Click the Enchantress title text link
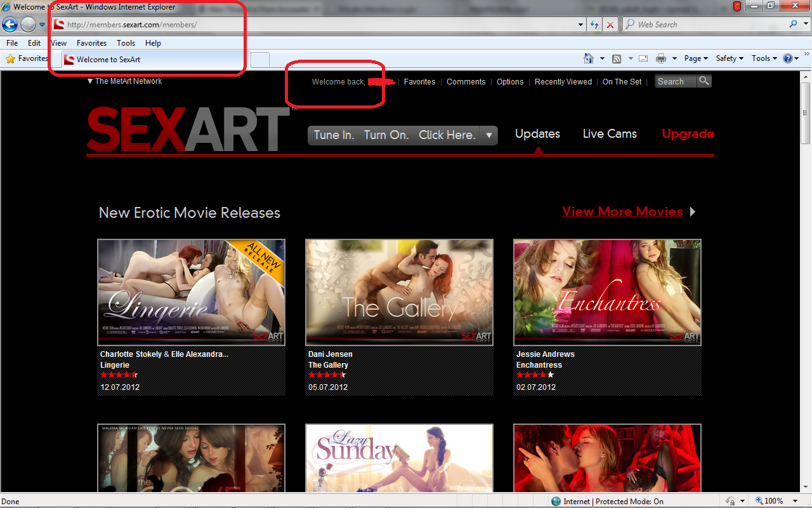 [x=539, y=365]
